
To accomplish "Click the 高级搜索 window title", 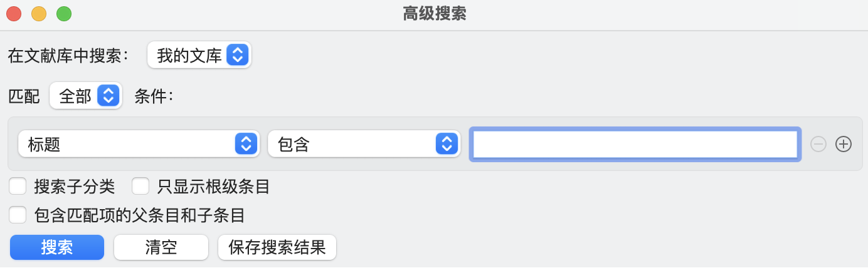I will tap(434, 14).
